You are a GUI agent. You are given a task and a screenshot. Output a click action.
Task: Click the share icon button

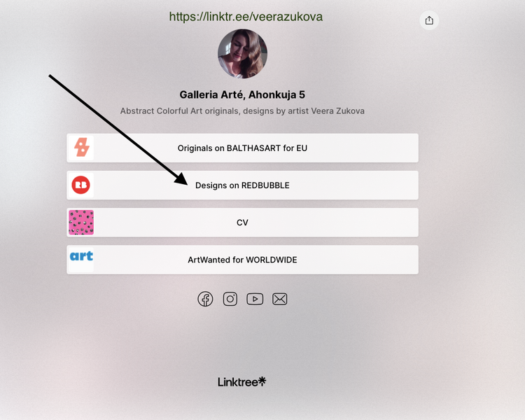pyautogui.click(x=429, y=20)
